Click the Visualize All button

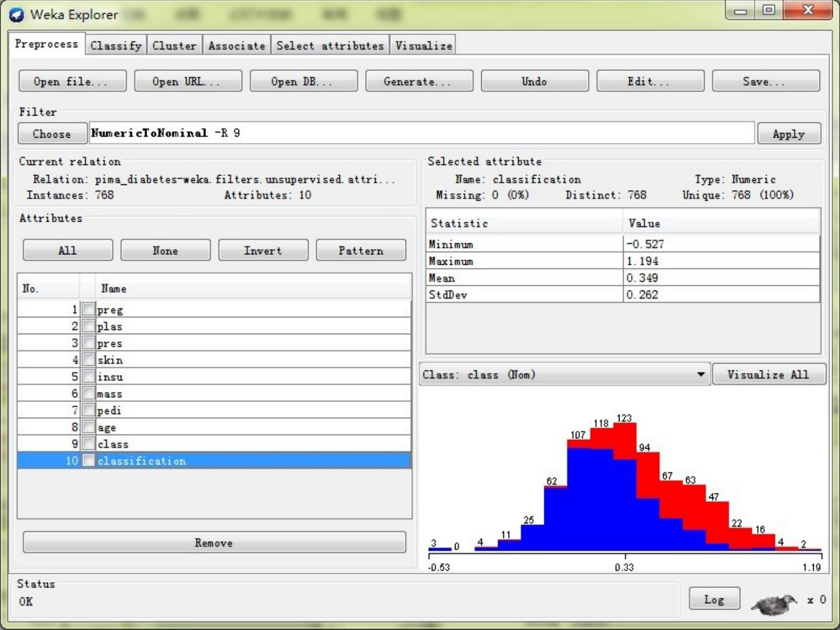click(768, 374)
